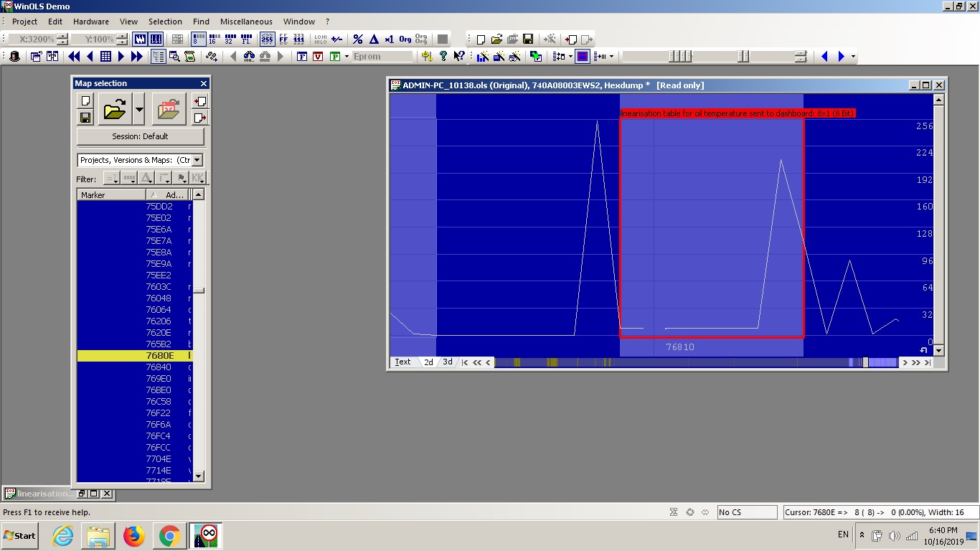This screenshot has width=980, height=551.
Task: Click the Session: Default button
Action: 140,136
